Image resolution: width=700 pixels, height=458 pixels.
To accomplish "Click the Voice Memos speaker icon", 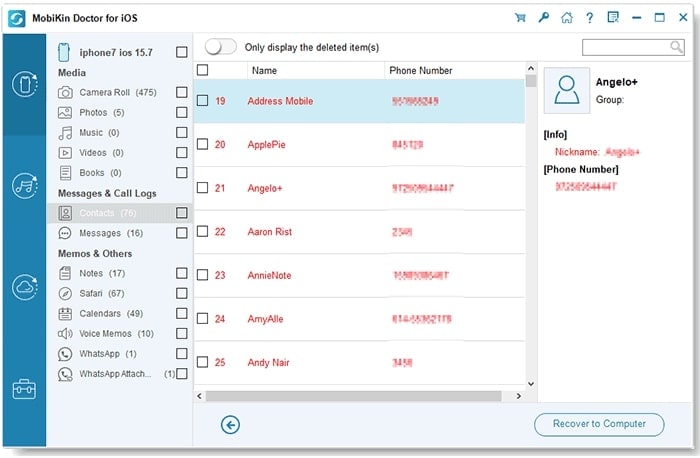I will pyautogui.click(x=65, y=333).
